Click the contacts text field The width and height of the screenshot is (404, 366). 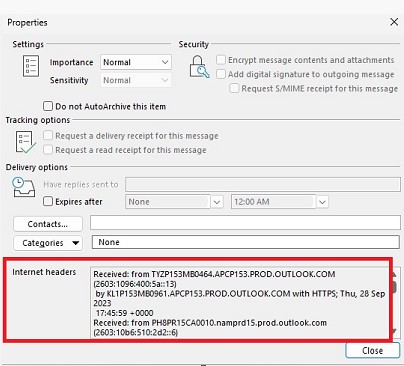click(245, 222)
